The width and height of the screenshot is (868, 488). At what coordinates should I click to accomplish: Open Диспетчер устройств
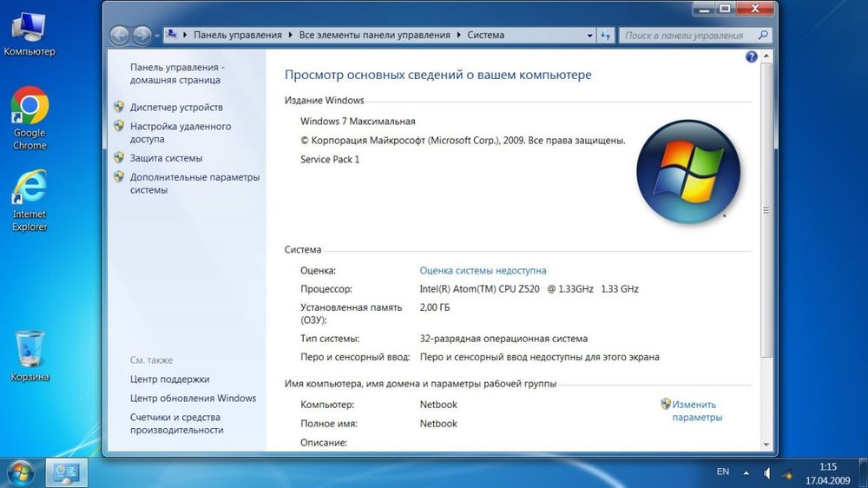point(176,108)
